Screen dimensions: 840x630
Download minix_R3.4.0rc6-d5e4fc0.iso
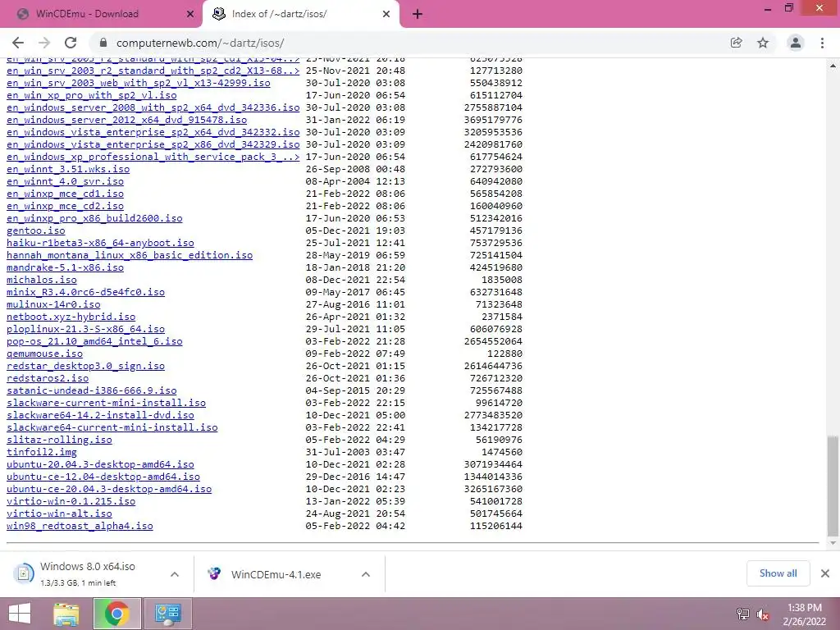point(85,292)
